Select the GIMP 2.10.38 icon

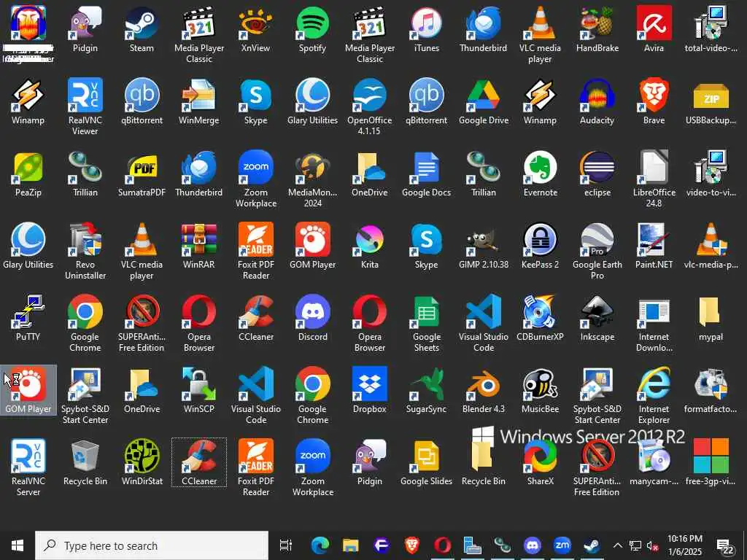coord(484,246)
